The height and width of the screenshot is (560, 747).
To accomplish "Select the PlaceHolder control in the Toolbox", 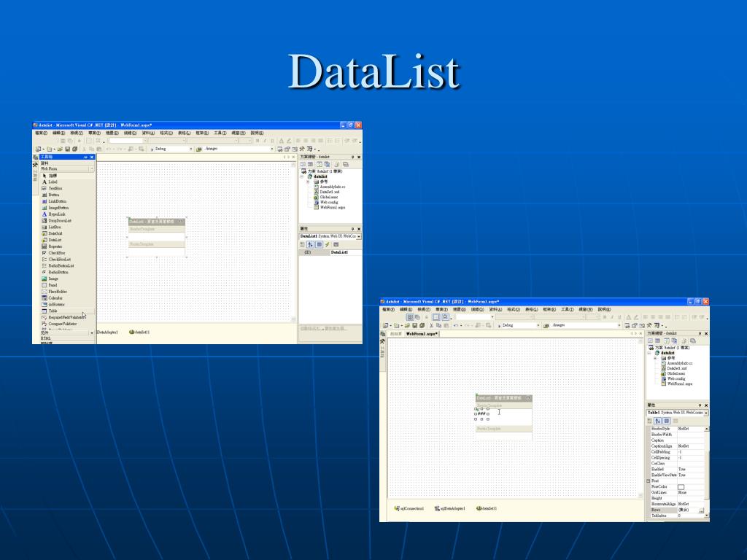I will click(54, 292).
